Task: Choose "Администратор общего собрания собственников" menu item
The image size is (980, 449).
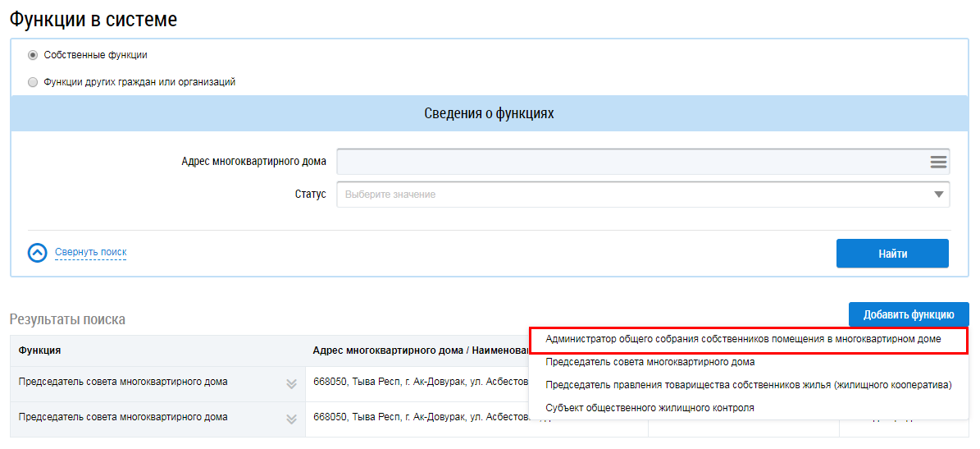Action: point(743,339)
